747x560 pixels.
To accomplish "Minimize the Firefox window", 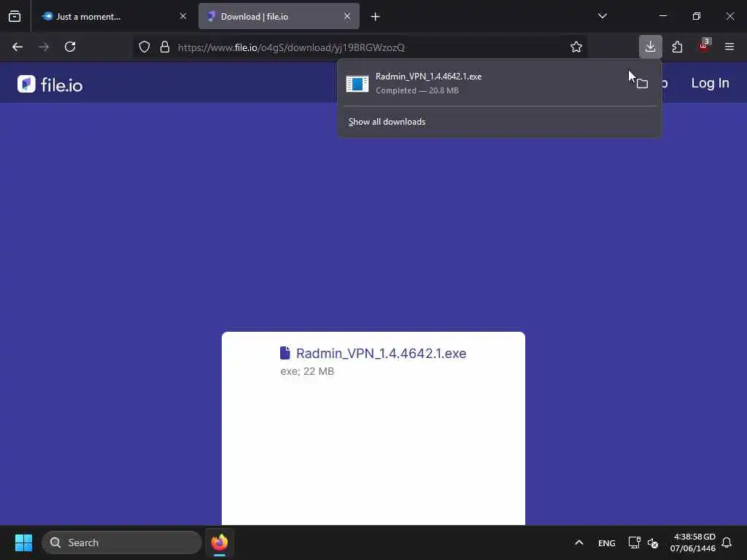I will tap(663, 16).
